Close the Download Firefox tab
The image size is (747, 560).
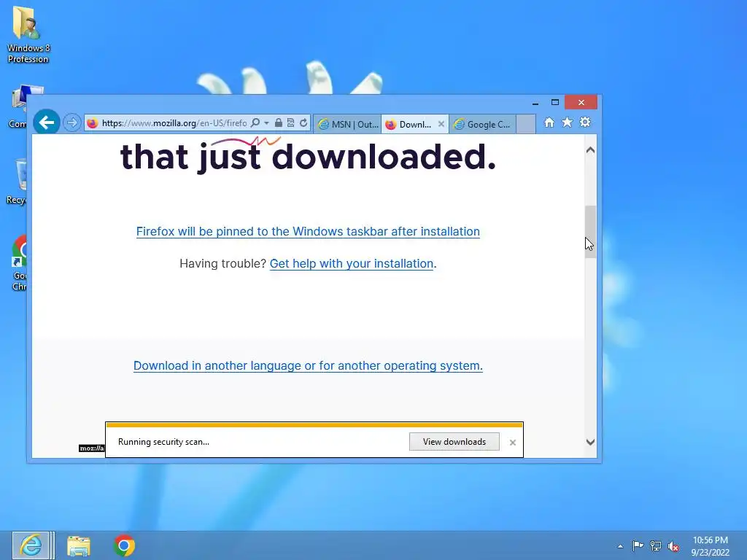[x=441, y=124]
